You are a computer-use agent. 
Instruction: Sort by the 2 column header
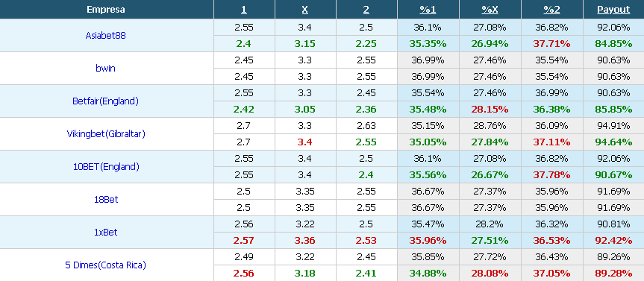point(366,10)
